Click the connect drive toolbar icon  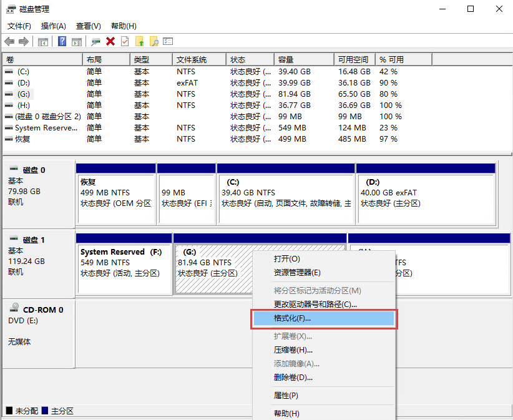[95, 42]
